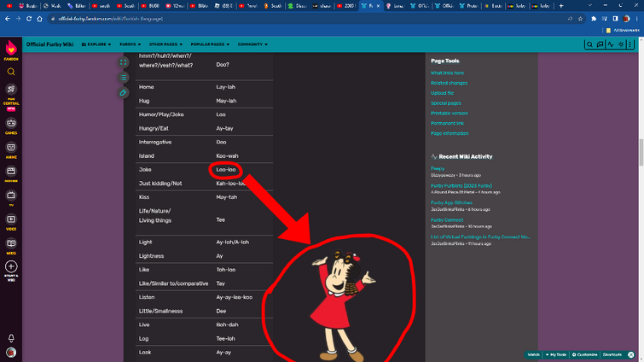Open the Peepy recent activity link
Image resolution: width=644 pixels, height=362 pixels.
pyautogui.click(x=438, y=168)
